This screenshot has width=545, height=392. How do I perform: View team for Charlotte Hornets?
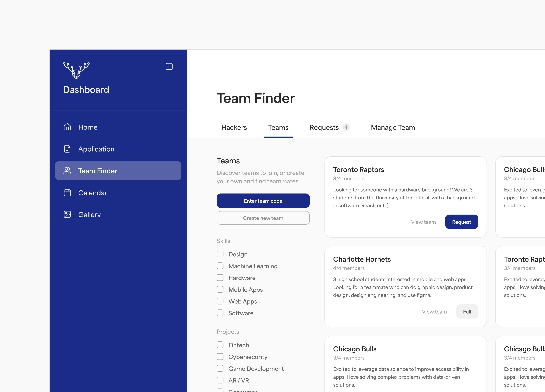434,312
